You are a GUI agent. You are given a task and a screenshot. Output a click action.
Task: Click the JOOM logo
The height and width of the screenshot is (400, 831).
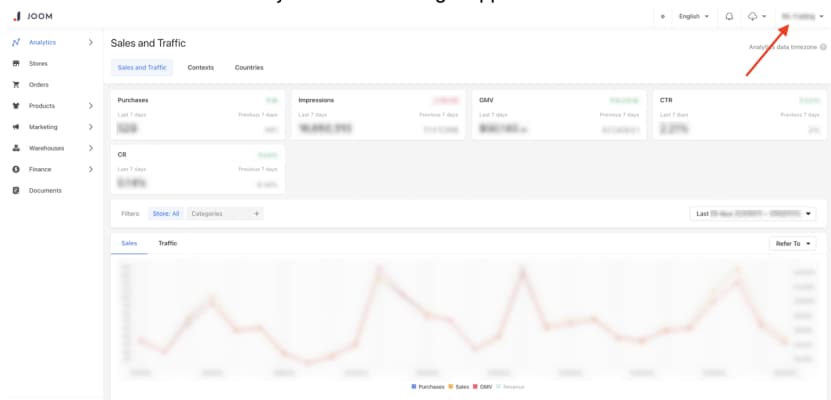point(31,16)
